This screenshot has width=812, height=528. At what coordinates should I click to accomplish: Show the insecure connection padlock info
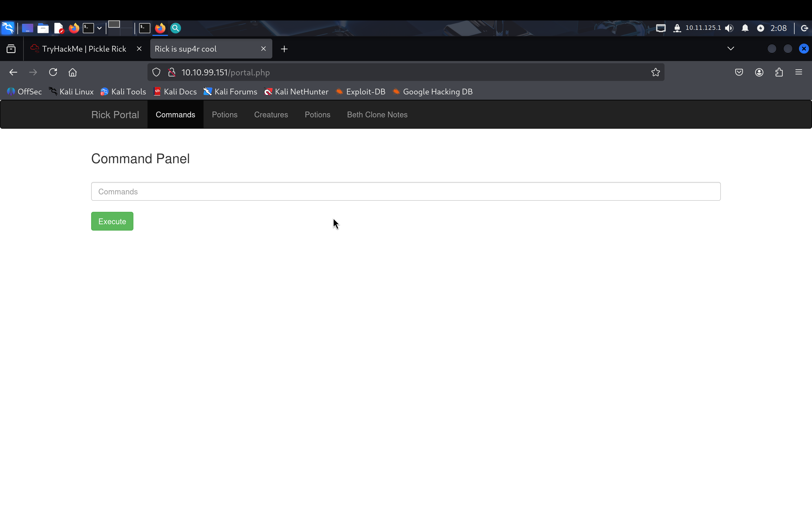172,72
